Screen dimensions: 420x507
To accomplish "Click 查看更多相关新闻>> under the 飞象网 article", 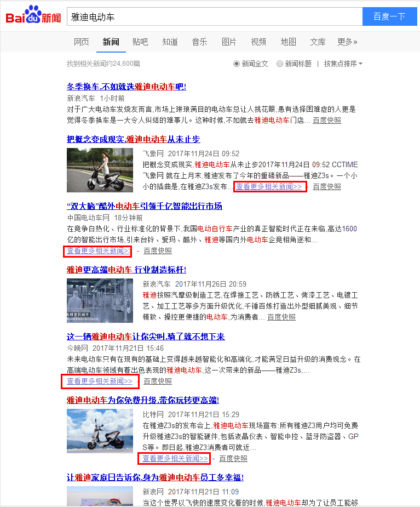I will point(269,186).
